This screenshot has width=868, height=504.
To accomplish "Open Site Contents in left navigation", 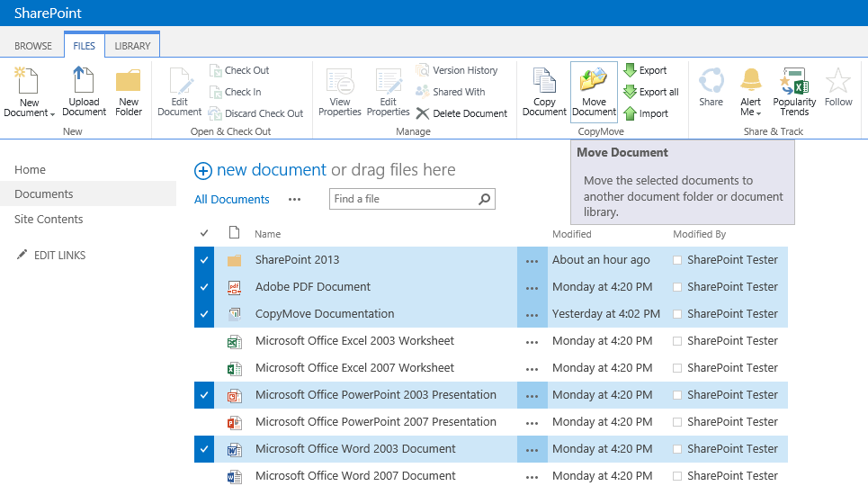I will [49, 220].
